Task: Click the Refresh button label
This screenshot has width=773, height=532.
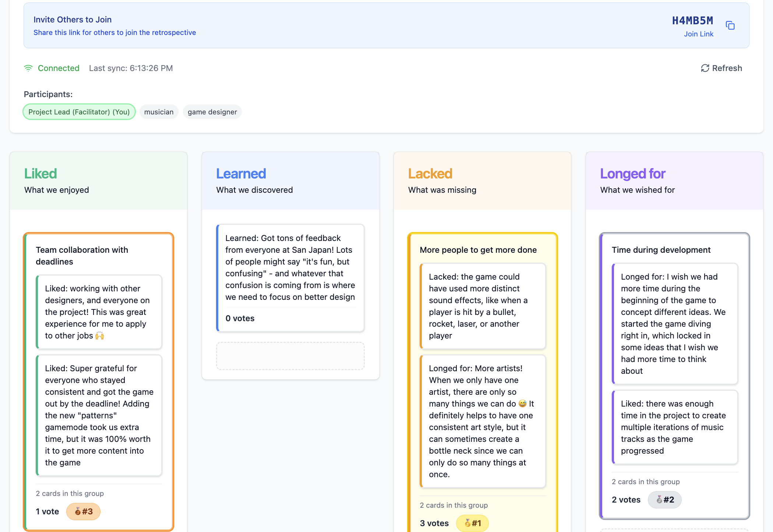Action: click(x=727, y=68)
